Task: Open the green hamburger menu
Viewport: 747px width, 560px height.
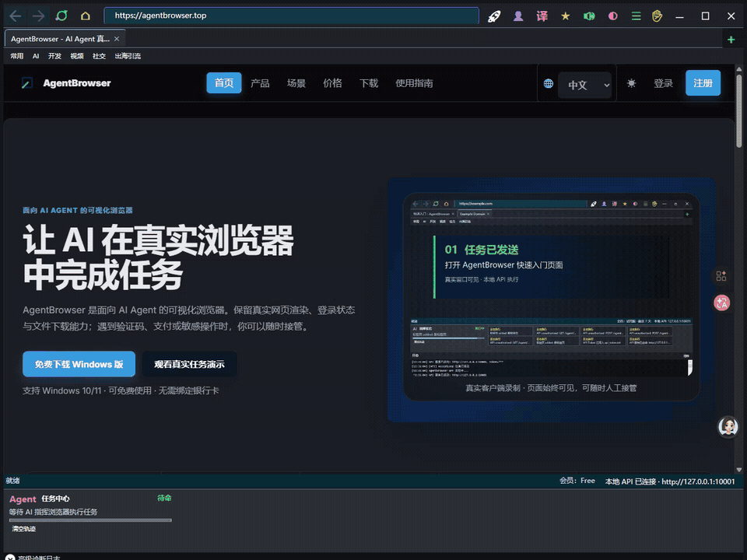Action: click(636, 16)
